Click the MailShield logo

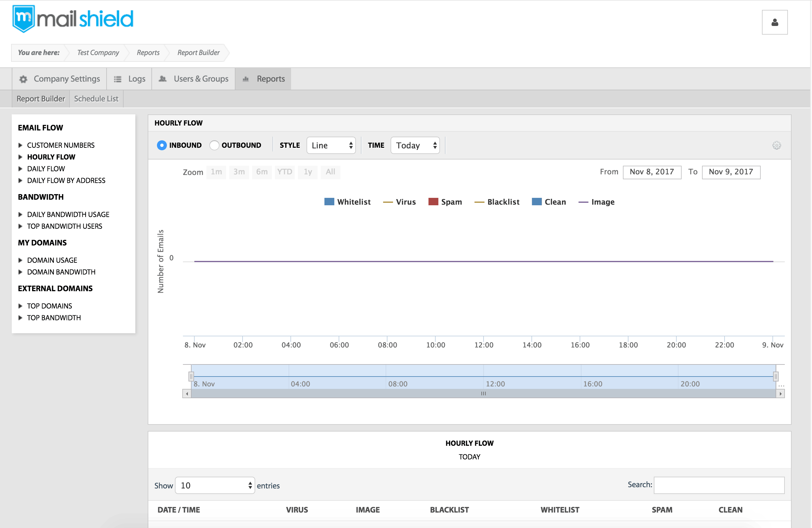coord(73,19)
